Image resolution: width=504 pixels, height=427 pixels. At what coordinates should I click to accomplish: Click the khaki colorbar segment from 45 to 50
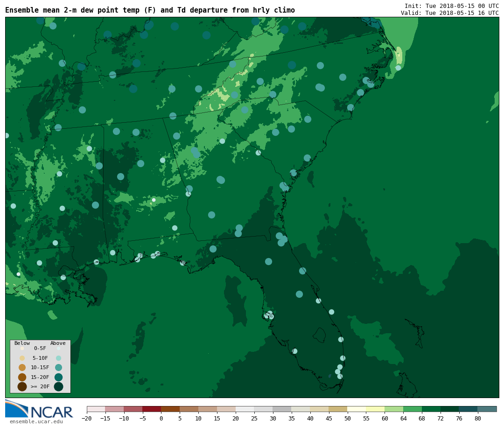(338, 409)
